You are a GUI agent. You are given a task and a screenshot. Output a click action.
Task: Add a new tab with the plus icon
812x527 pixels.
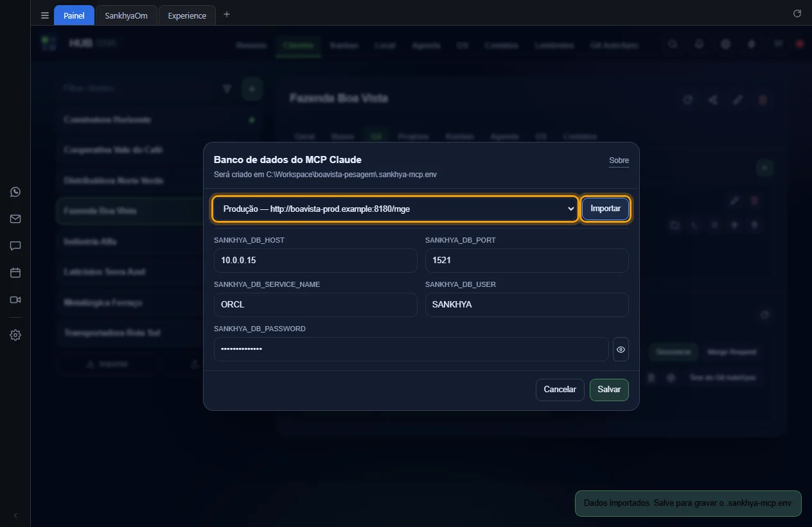coord(227,14)
